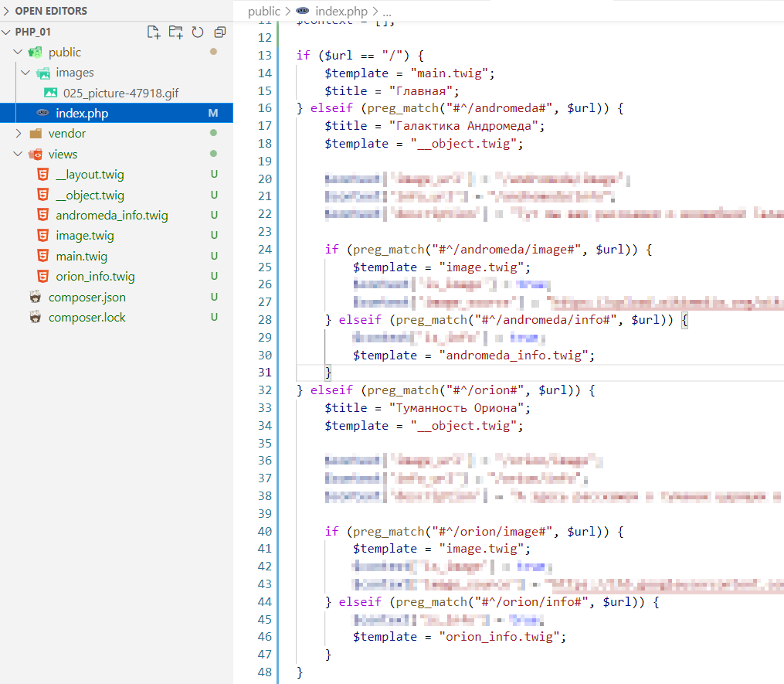
Task: Click the New Folder icon
Action: coord(176,32)
